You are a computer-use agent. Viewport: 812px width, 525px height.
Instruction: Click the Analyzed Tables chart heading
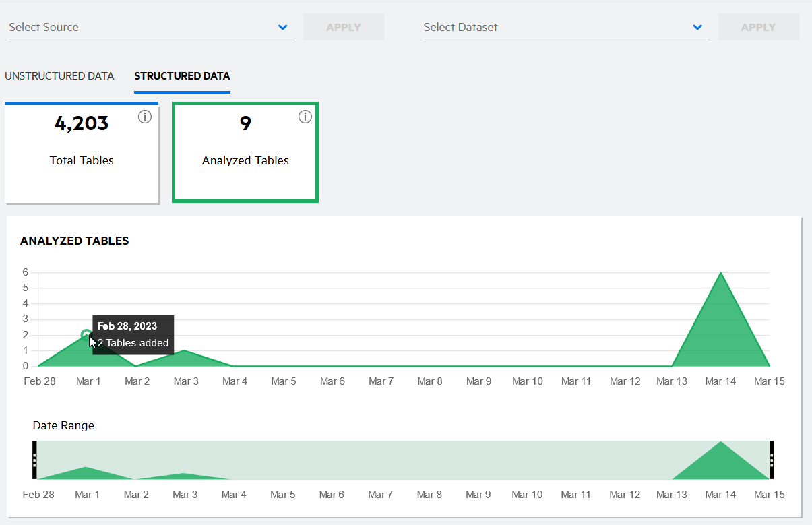[75, 241]
